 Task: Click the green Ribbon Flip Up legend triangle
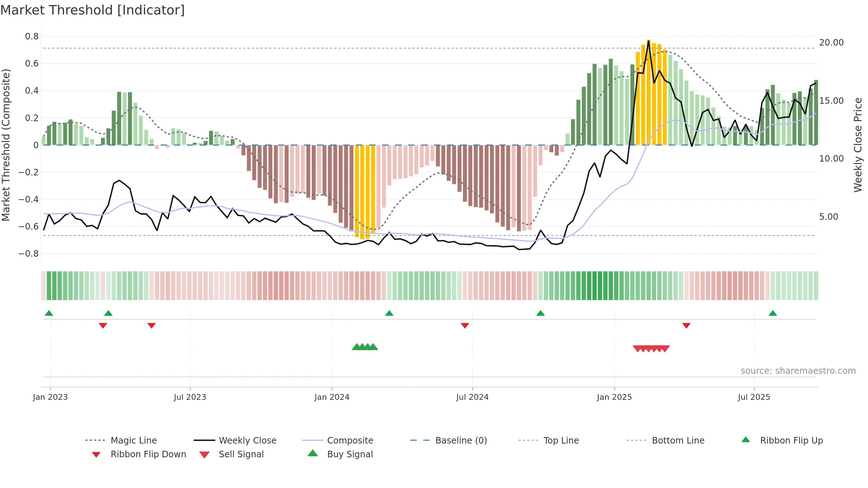[746, 440]
